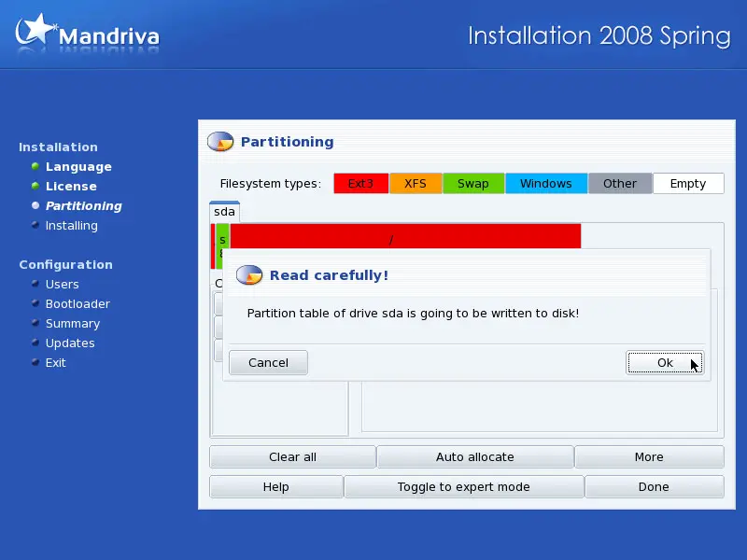Viewport: 747px width, 560px height.
Task: Click the bullet beside Summary
Action: 35,323
